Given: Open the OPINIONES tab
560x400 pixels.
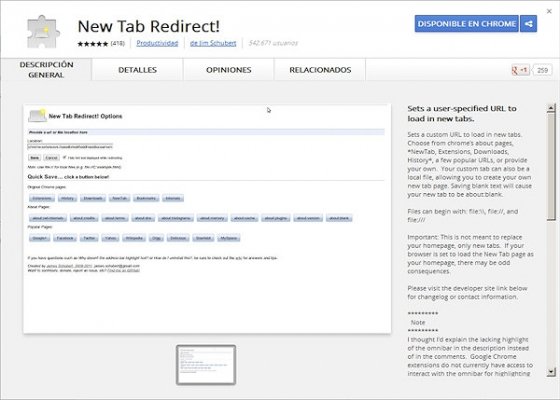Looking at the screenshot, I should click(x=229, y=70).
